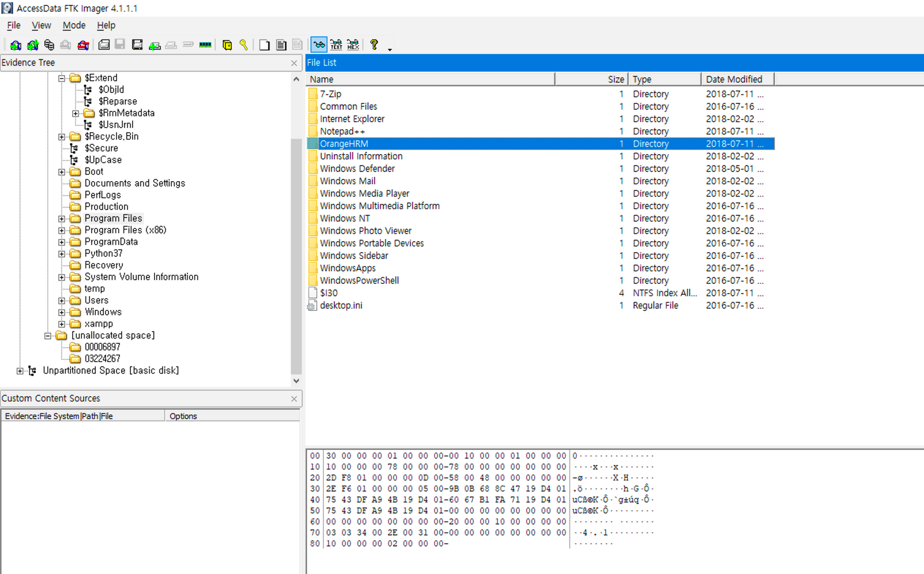Click the Export File Hash List icon

click(281, 45)
